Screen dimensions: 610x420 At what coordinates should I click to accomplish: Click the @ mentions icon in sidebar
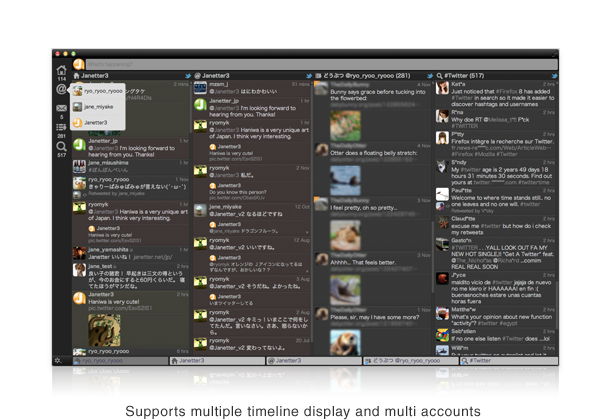point(61,89)
